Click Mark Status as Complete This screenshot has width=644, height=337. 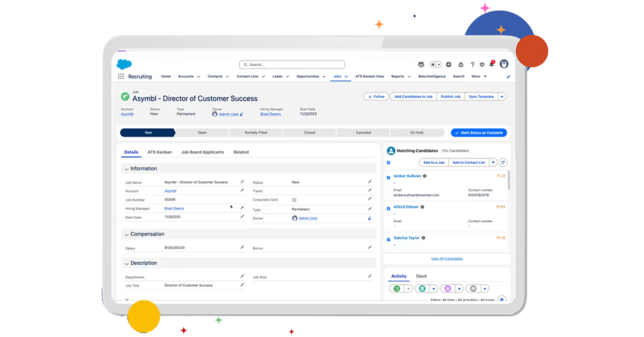point(479,133)
